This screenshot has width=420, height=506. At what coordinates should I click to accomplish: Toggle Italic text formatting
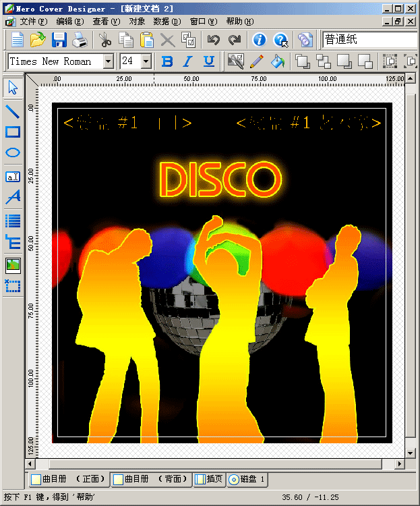point(188,61)
